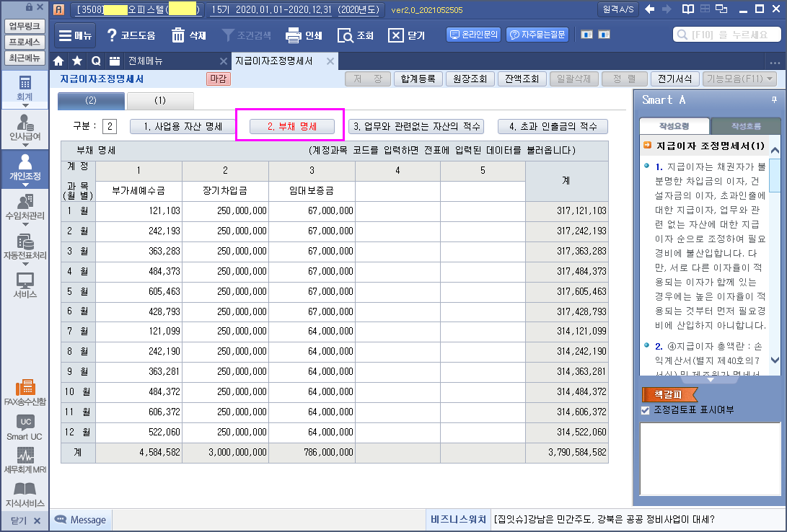Click the Smart A help scrollbar down arrow
The image size is (787, 532).
click(775, 360)
